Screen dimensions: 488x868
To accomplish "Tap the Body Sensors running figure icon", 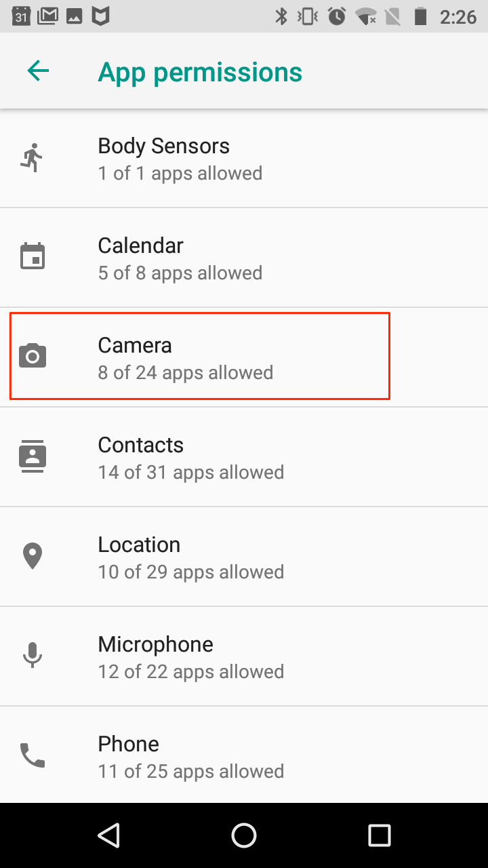I will coord(32,158).
